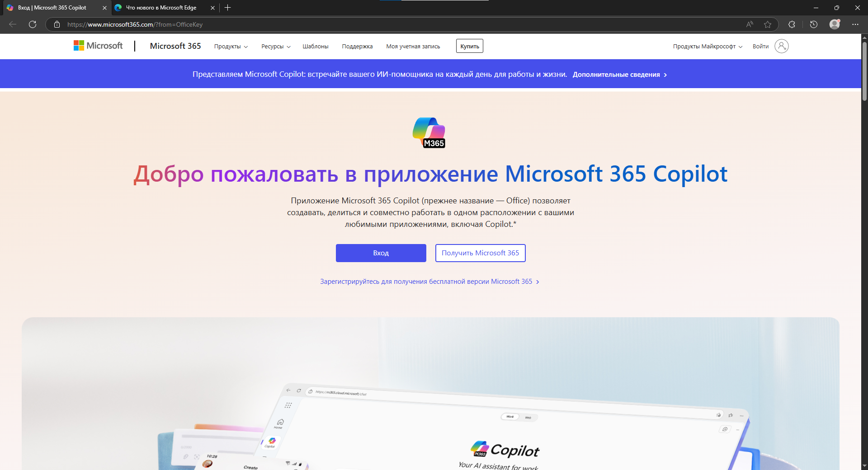868x470 pixels.
Task: Open browser history icon in toolbar
Action: point(814,24)
